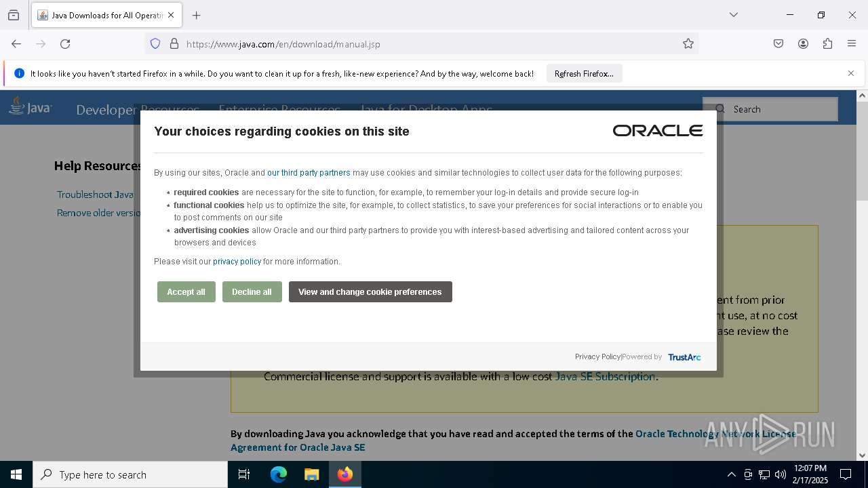This screenshot has height=488, width=868.
Task: Open File Explorer from taskbar
Action: pos(311,474)
